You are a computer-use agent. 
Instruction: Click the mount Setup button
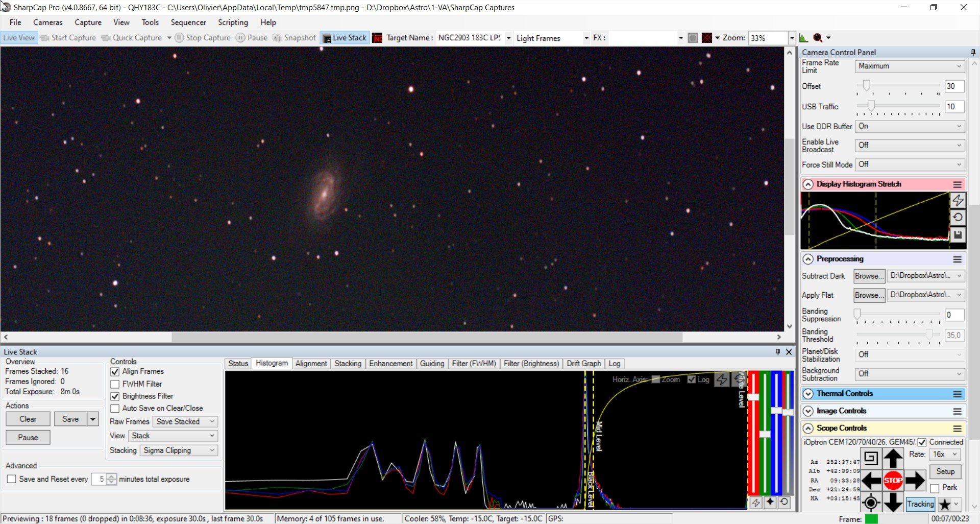[x=945, y=471]
